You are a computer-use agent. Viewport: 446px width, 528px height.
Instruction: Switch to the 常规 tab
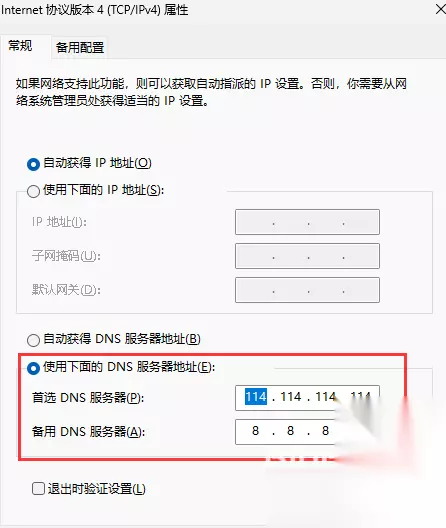[x=20, y=46]
